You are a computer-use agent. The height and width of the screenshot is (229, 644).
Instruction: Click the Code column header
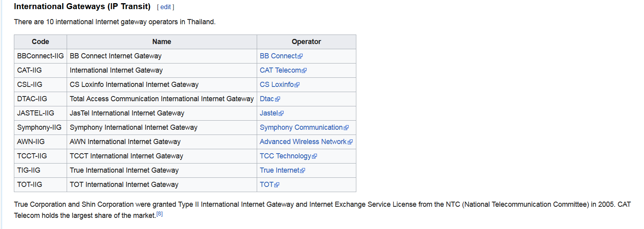click(x=40, y=42)
